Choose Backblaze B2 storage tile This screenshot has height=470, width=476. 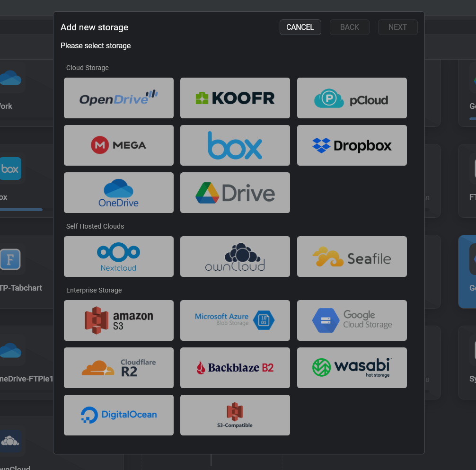[x=235, y=368]
